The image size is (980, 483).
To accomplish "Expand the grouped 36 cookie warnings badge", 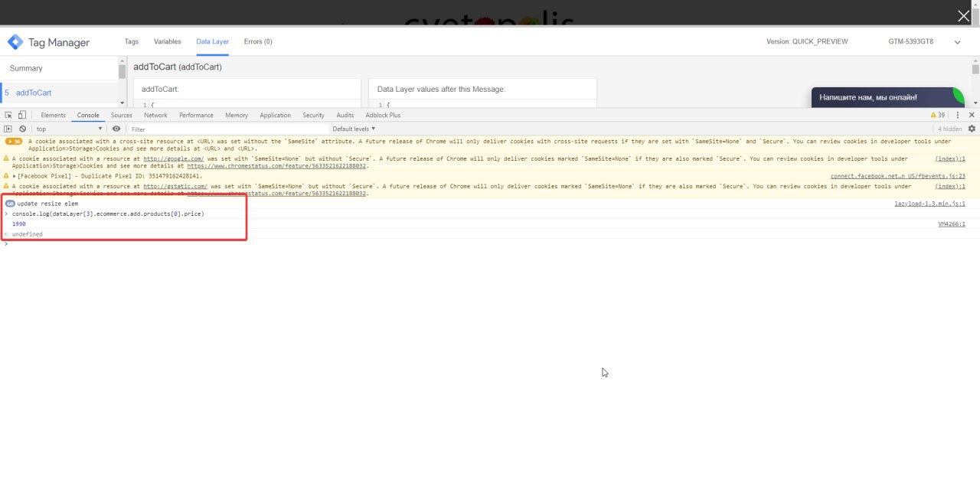I will (x=13, y=141).
